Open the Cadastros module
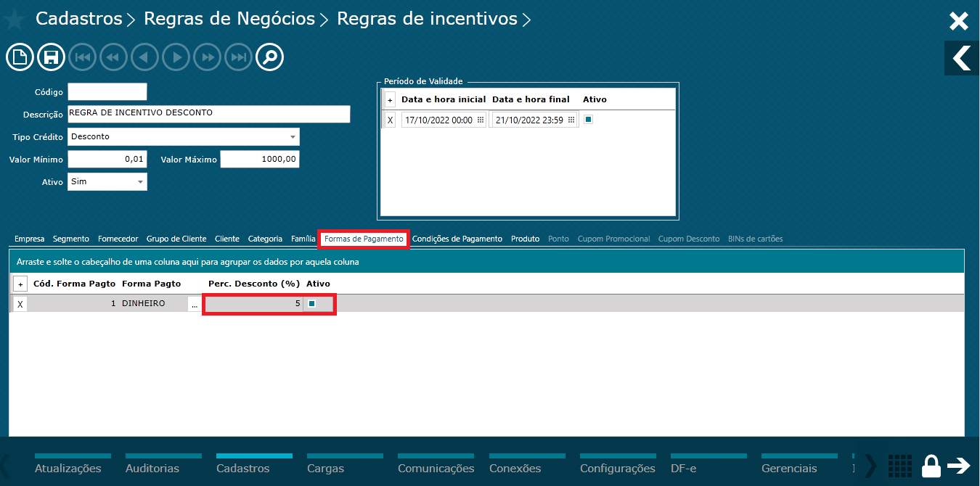 [243, 469]
